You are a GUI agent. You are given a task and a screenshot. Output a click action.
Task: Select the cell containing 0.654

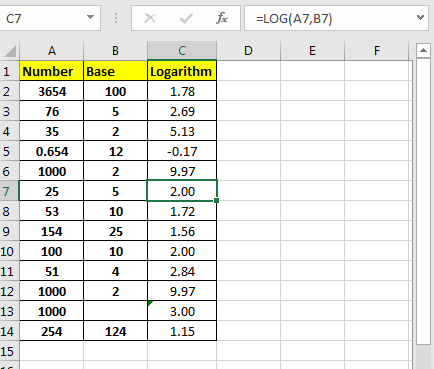[x=52, y=151]
